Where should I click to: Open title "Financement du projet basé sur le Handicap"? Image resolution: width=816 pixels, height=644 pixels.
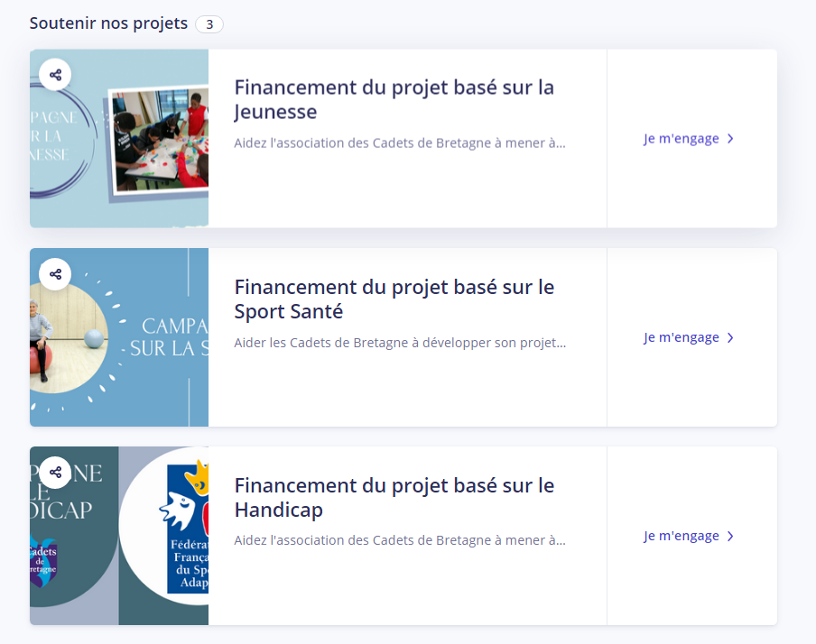394,497
